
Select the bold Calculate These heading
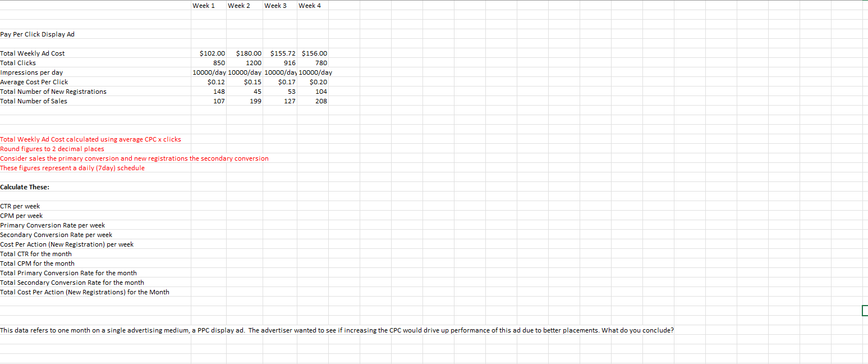25,187
